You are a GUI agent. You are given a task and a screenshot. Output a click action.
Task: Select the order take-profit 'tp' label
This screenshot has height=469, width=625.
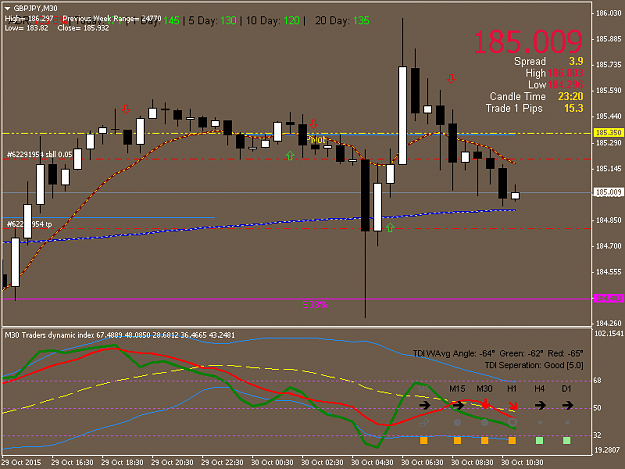(29, 224)
